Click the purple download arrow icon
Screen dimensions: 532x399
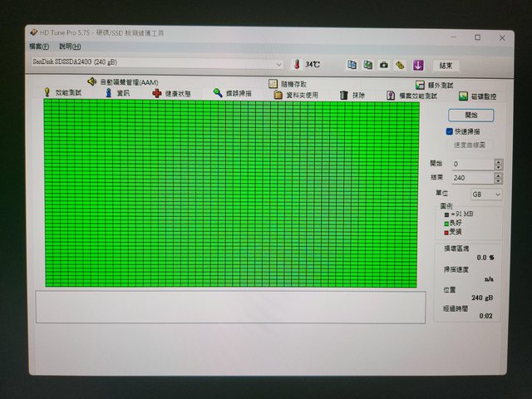[417, 65]
